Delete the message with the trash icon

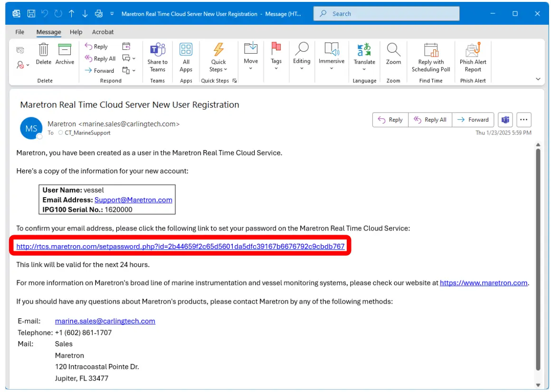click(x=44, y=54)
